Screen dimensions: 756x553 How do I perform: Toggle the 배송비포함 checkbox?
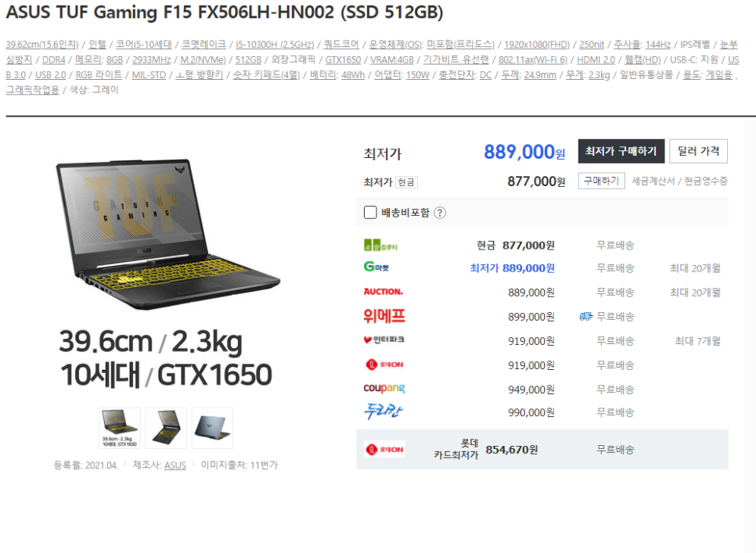(370, 213)
